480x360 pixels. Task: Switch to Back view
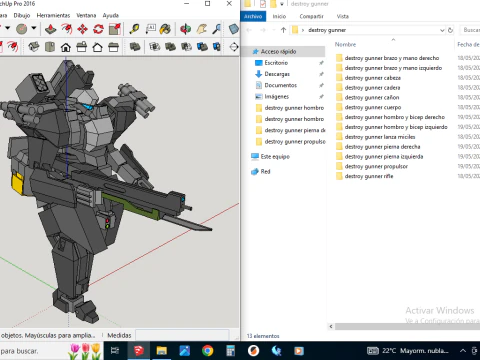(97, 47)
